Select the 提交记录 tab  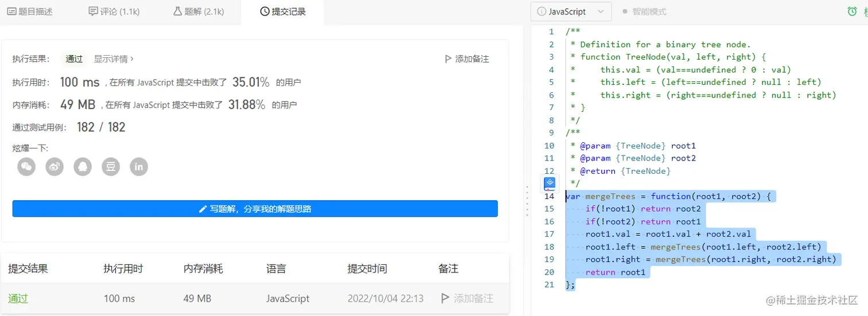[x=282, y=11]
